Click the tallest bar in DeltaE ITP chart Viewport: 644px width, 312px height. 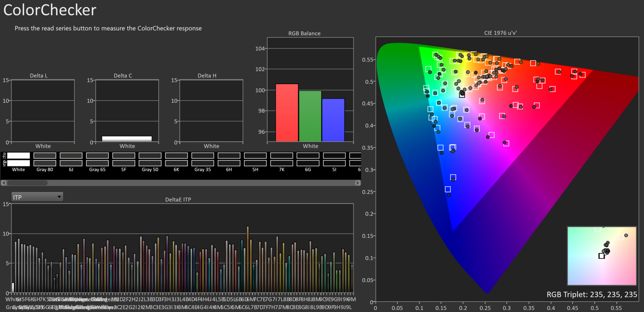[x=248, y=260]
